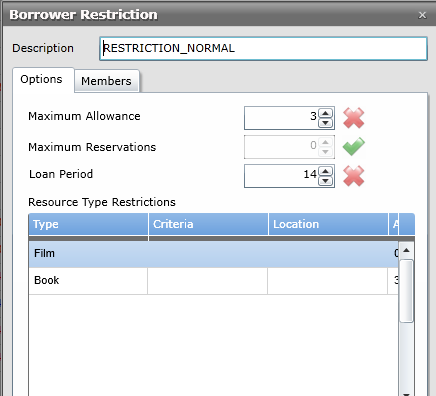The height and width of the screenshot is (396, 436).
Task: Select the Film row
Action: [x=213, y=254]
